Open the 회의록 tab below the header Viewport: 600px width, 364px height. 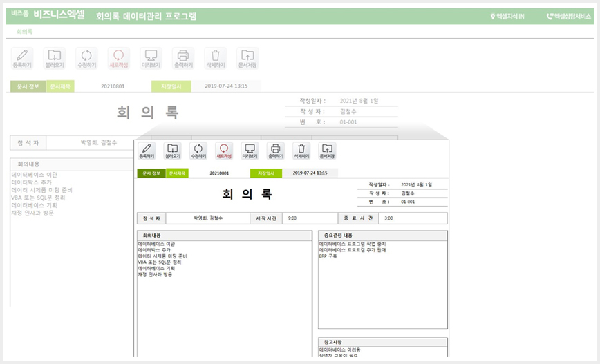pos(24,32)
